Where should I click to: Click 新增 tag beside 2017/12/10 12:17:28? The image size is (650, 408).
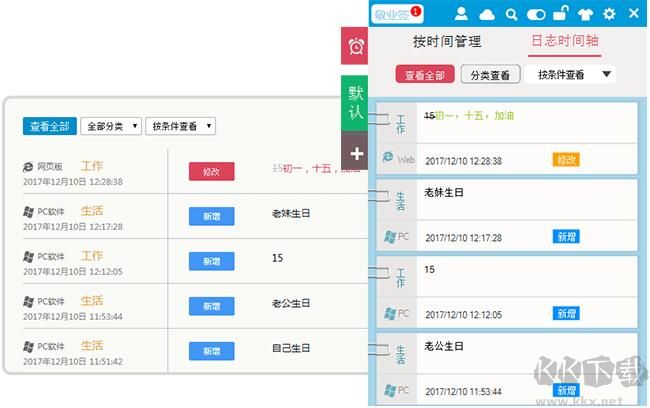click(x=566, y=237)
